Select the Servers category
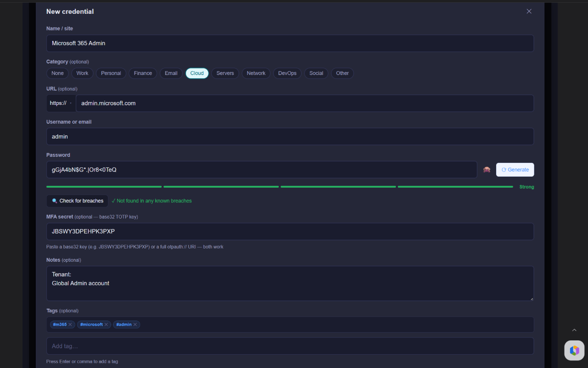This screenshot has width=588, height=368. (x=225, y=73)
